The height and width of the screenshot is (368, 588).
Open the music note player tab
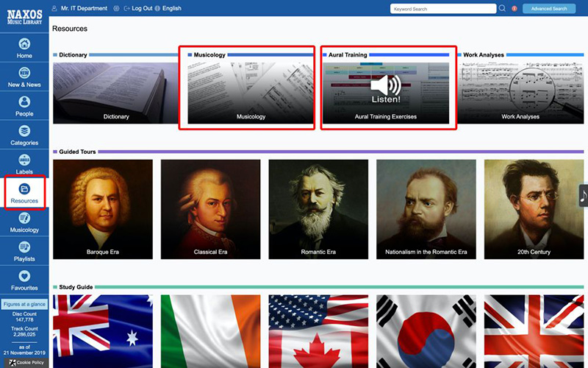[583, 196]
